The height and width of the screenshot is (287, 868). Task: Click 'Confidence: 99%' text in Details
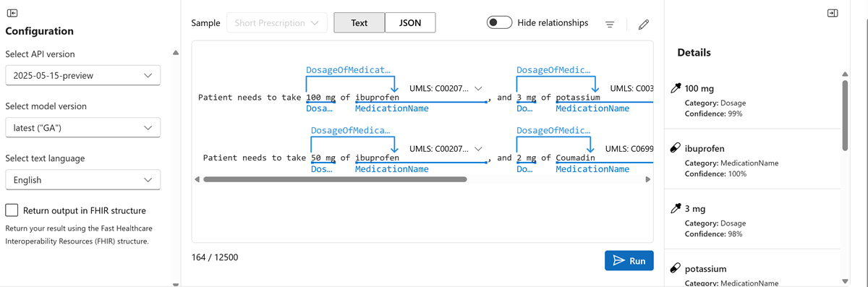point(713,113)
